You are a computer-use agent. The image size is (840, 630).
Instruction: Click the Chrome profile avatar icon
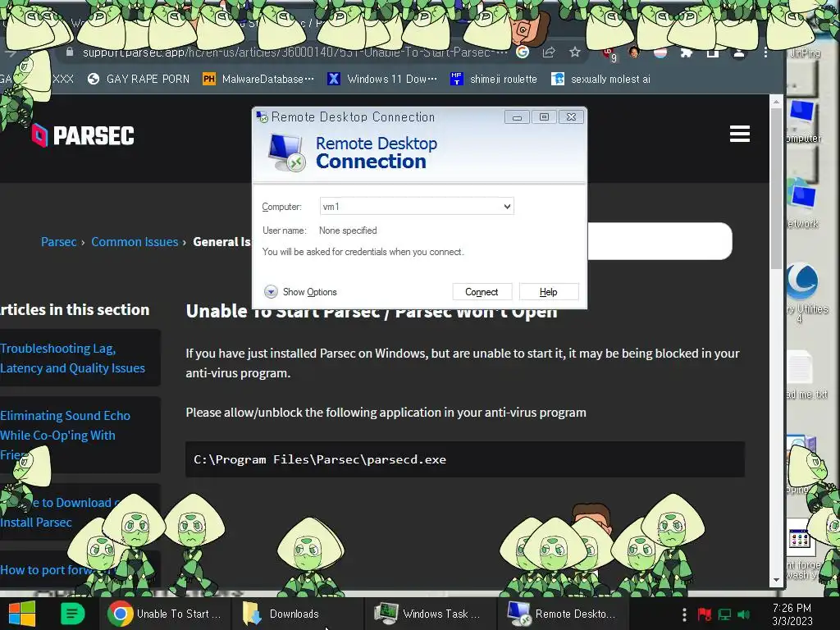pos(739,52)
